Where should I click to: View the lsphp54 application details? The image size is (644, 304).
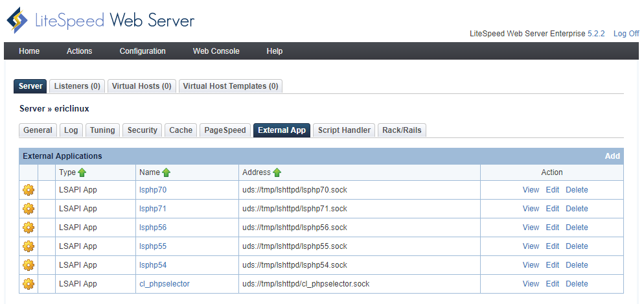coord(531,265)
